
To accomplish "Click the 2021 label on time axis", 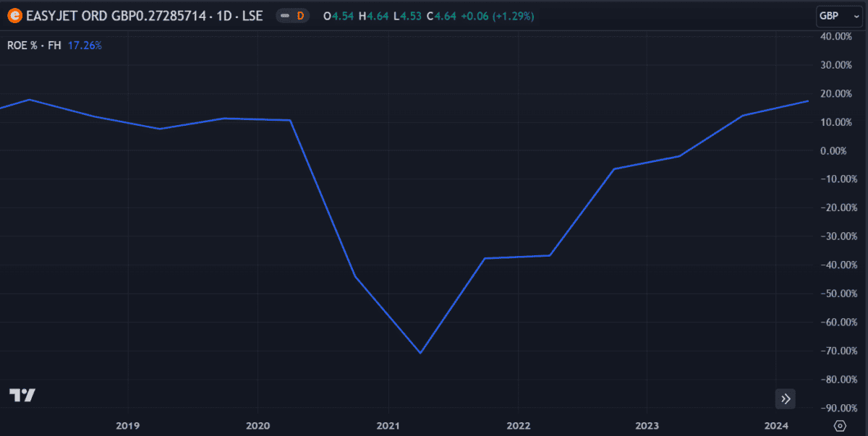I will click(388, 425).
